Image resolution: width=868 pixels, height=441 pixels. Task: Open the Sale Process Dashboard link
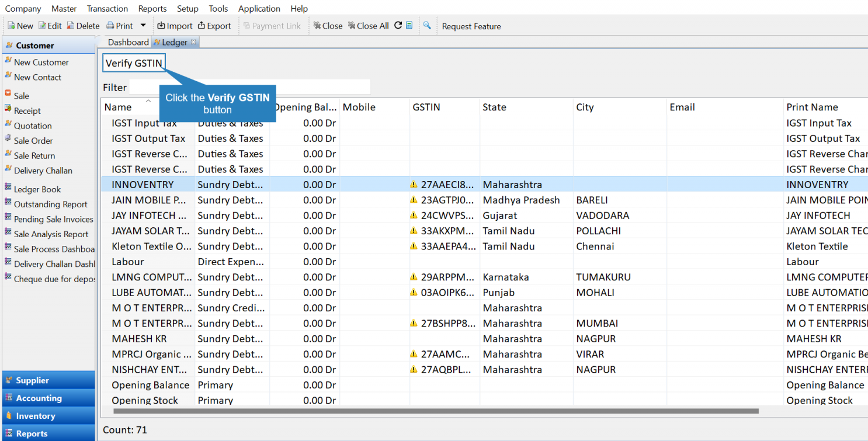point(54,249)
